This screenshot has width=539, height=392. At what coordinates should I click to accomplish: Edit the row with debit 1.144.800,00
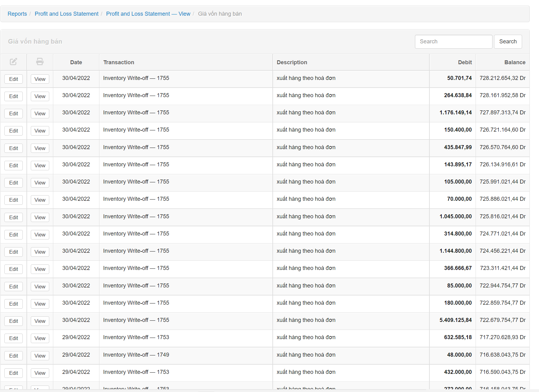14,252
